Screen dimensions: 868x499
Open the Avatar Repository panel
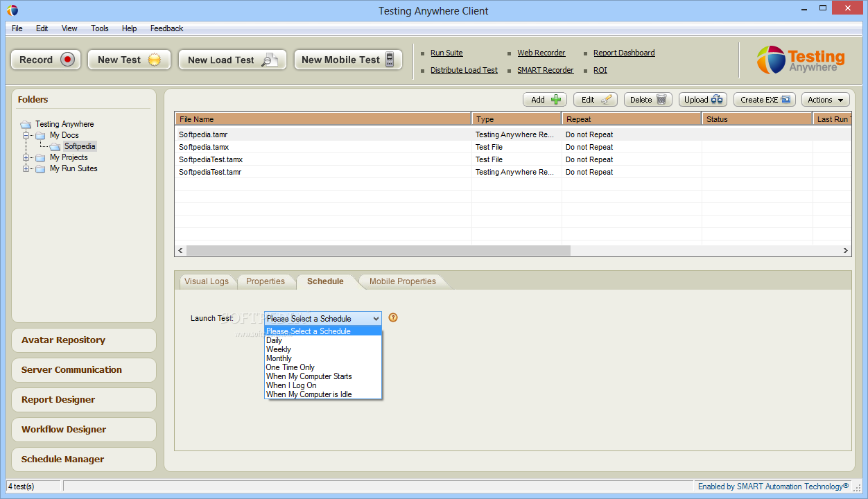pyautogui.click(x=84, y=340)
